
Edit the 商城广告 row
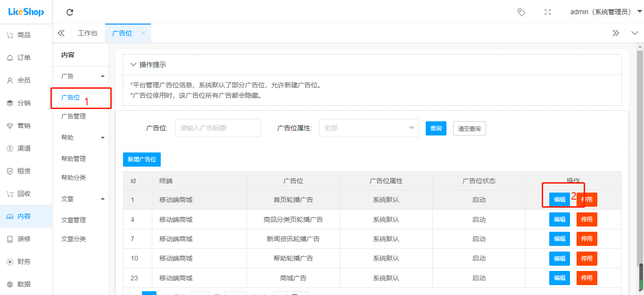point(560,278)
